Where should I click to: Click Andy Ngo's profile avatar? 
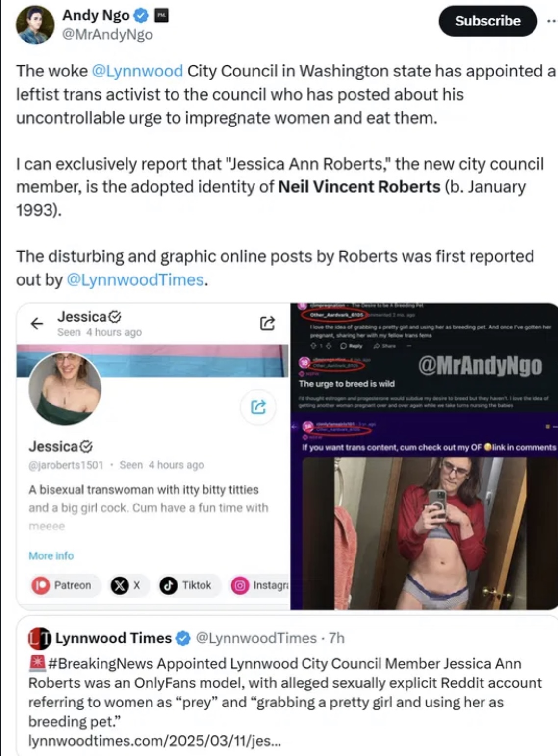[x=35, y=25]
